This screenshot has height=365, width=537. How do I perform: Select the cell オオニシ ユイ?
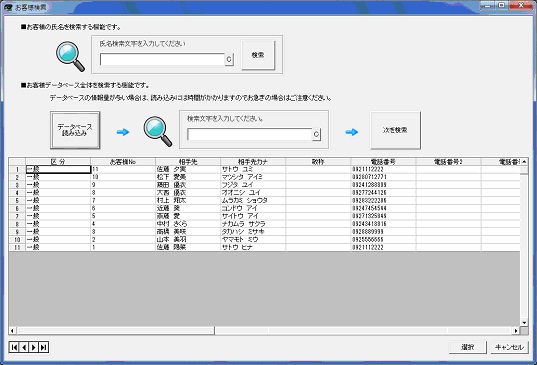pos(253,193)
